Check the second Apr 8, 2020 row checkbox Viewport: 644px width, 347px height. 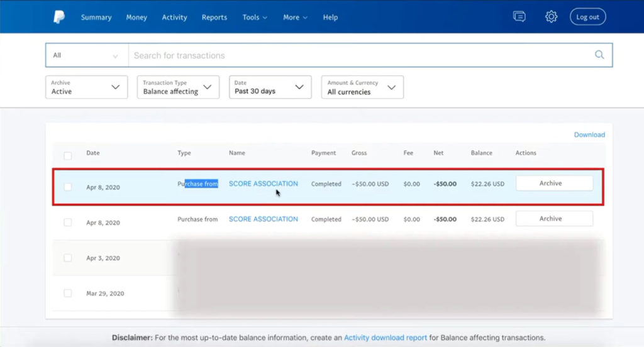pos(68,222)
